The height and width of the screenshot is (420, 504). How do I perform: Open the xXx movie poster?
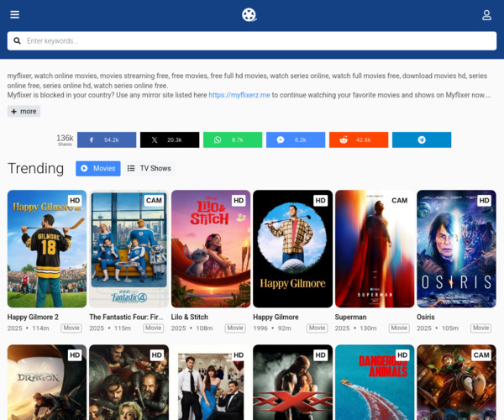click(x=293, y=382)
